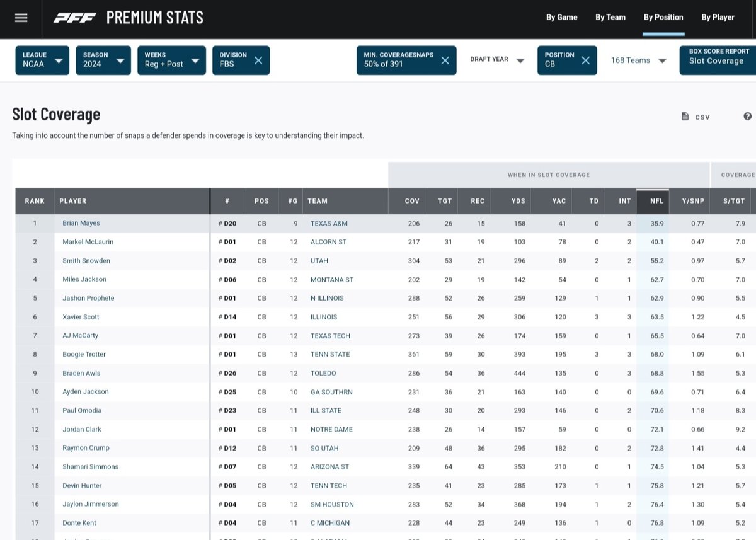Clear the FBS division filter
The image size is (756, 540).
258,60
